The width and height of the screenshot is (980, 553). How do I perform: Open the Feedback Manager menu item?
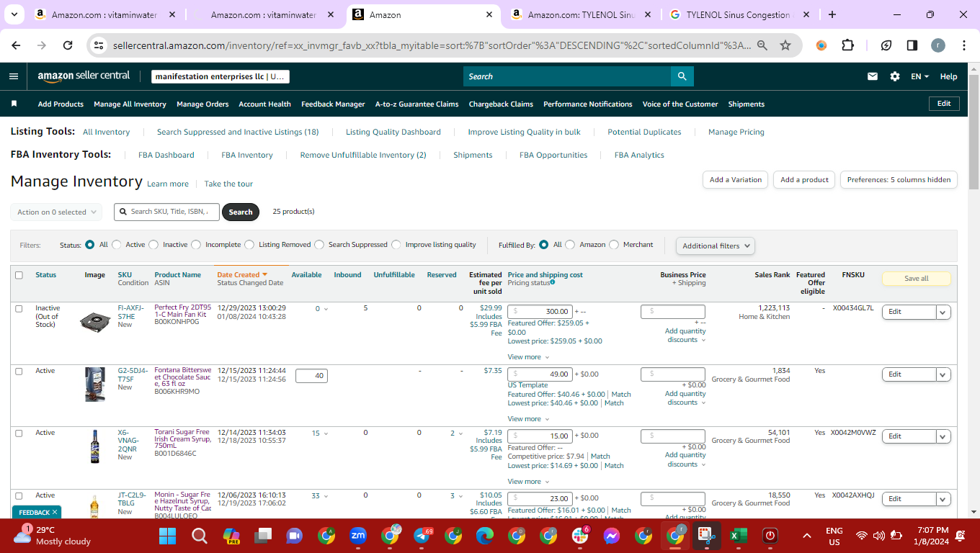[x=333, y=104]
